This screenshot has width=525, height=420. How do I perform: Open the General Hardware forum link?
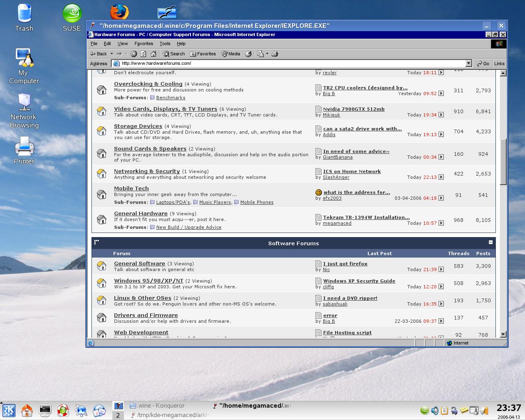tap(141, 213)
